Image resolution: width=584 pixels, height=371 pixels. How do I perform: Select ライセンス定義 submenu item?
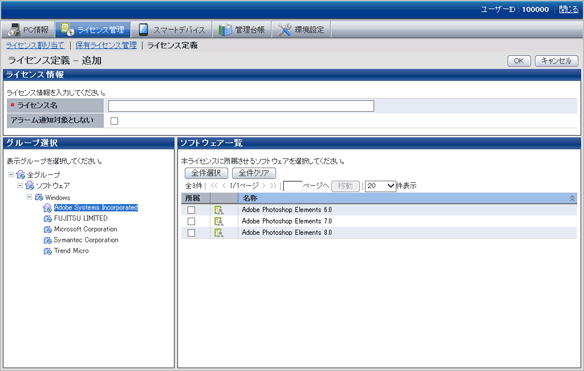pos(172,45)
